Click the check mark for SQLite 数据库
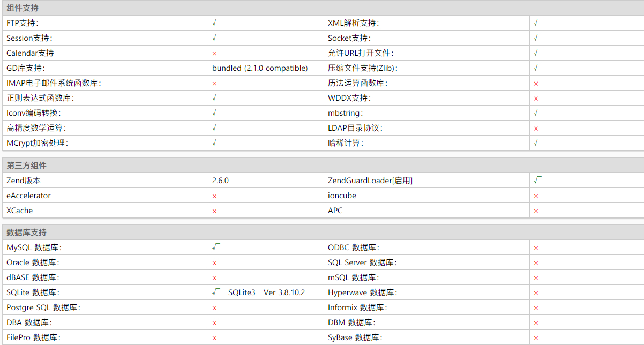Viewport: 644px width, 345px height. (x=216, y=292)
